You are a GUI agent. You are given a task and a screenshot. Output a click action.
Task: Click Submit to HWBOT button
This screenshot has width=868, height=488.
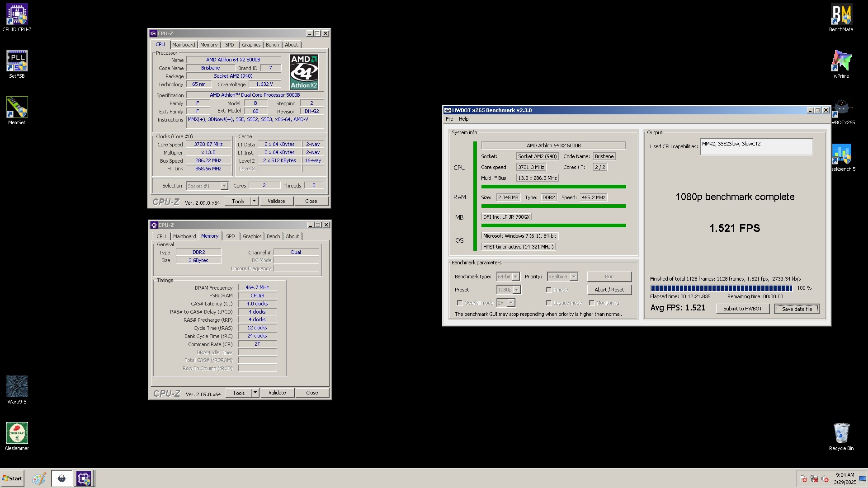(742, 309)
